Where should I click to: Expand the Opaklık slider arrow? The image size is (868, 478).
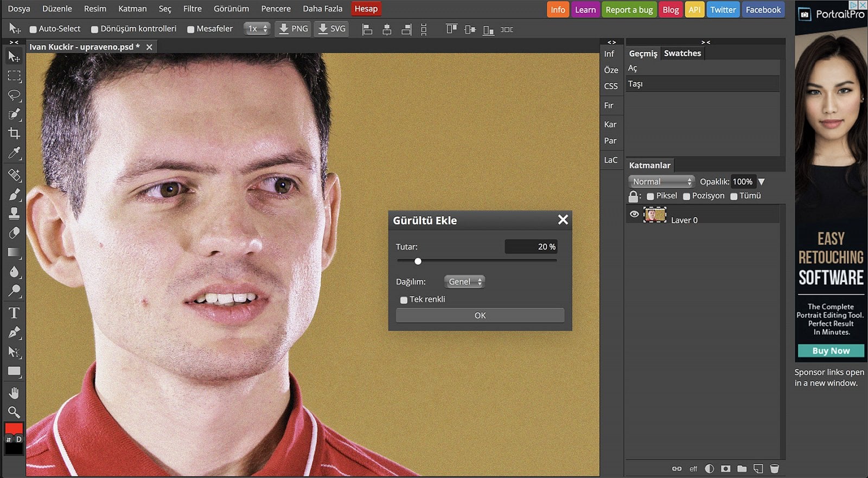(x=761, y=182)
